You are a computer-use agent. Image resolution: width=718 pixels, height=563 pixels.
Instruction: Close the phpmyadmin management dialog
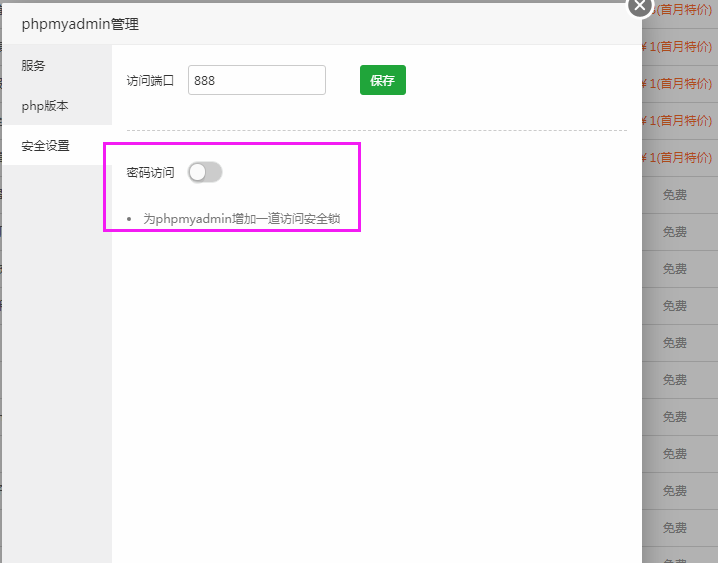(x=640, y=6)
